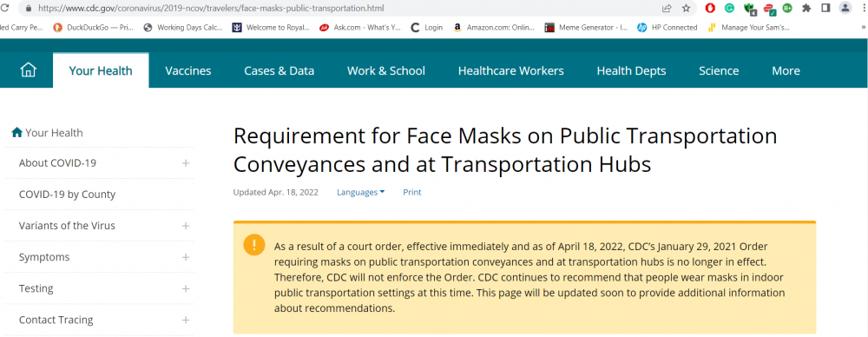Viewport: 868px width, 337px height.
Task: Open the Cases & Data tab
Action: coord(279,71)
